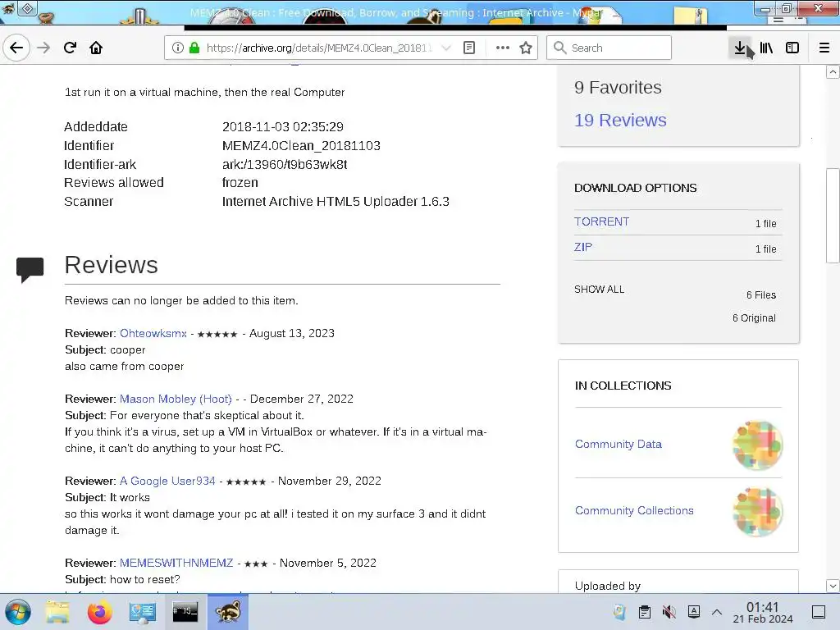Open the hamburger application menu

pos(824,48)
